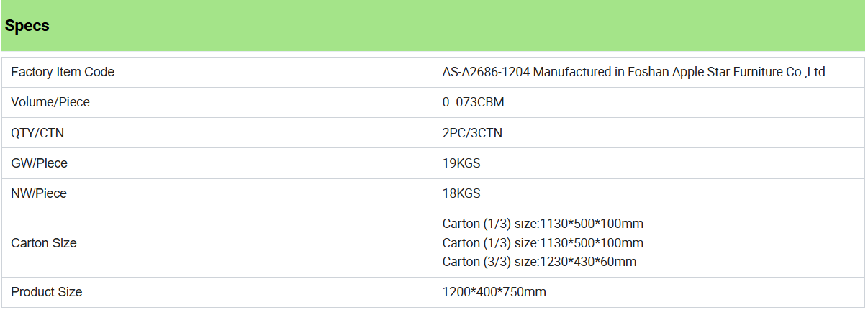Click the AS-A2686-1204 manufacturer text
This screenshot has width=868, height=310.
point(633,72)
